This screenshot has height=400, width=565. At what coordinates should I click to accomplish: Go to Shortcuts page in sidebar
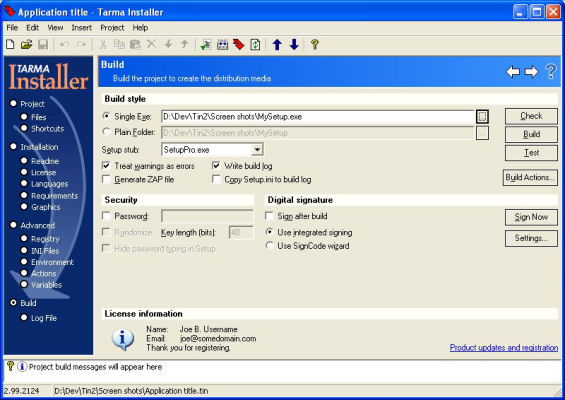click(x=47, y=129)
